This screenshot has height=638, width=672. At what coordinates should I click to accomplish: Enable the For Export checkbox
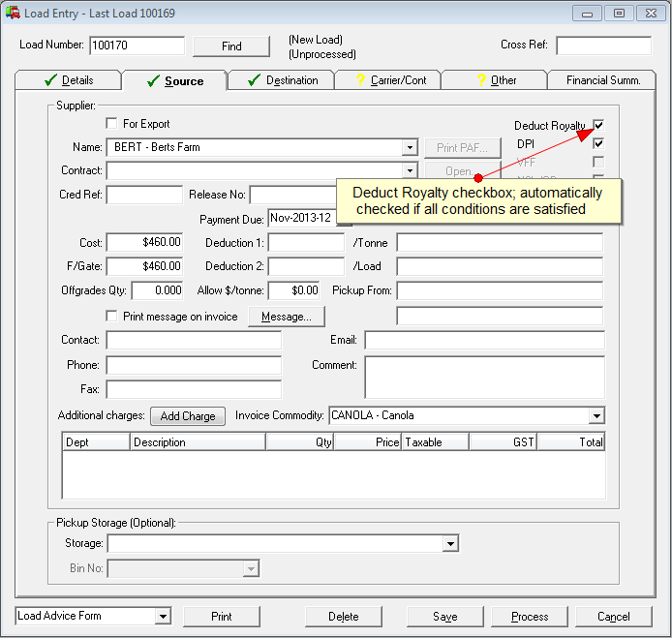click(x=111, y=124)
